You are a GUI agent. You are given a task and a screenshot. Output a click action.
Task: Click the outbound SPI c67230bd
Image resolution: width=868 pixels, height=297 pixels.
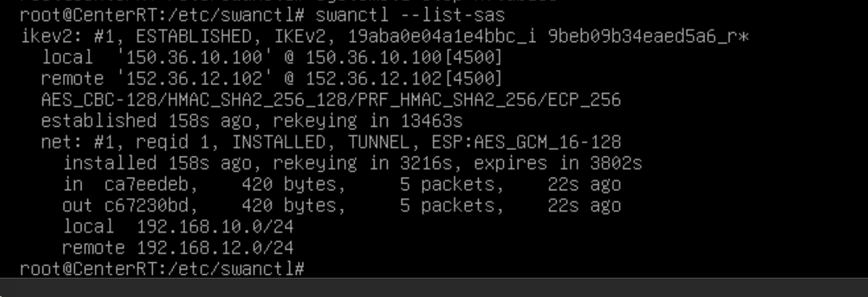[151, 206]
